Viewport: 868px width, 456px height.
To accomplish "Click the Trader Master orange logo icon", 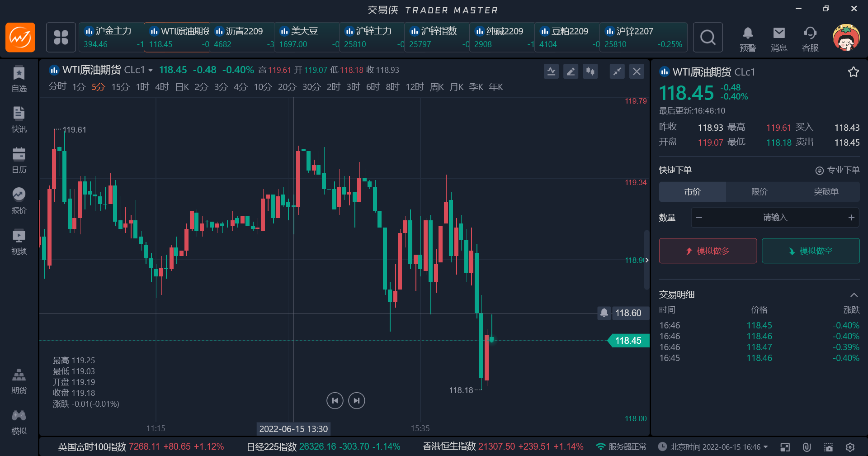I will tap(20, 38).
